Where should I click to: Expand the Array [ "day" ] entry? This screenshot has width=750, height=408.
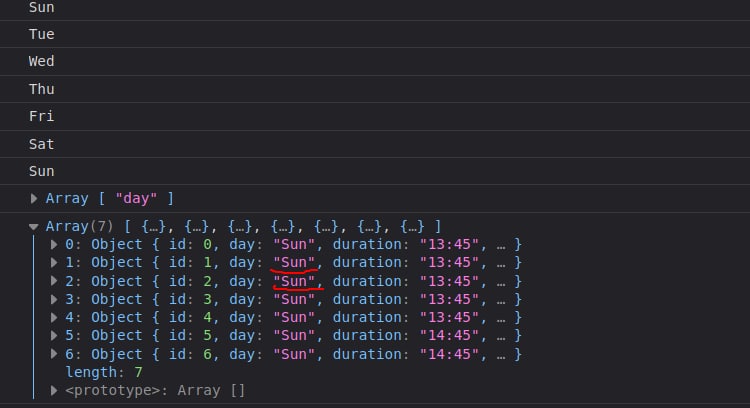click(33, 198)
